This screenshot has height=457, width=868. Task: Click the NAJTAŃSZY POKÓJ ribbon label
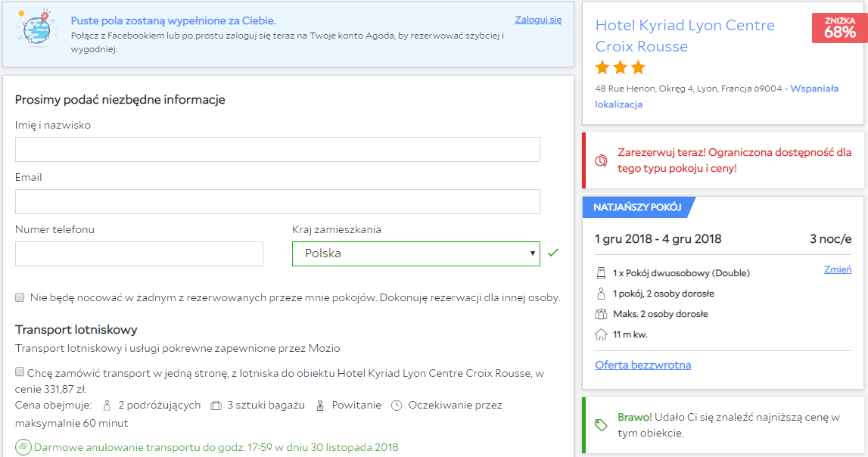tap(637, 207)
